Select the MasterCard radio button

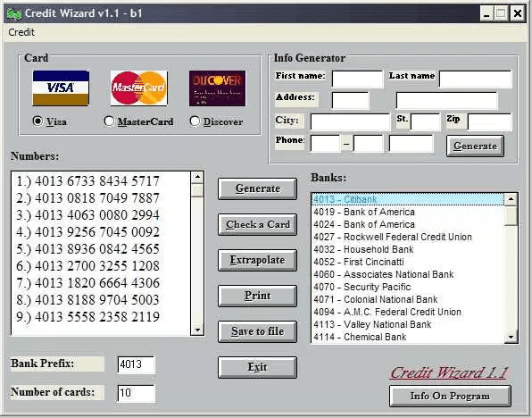[109, 121]
